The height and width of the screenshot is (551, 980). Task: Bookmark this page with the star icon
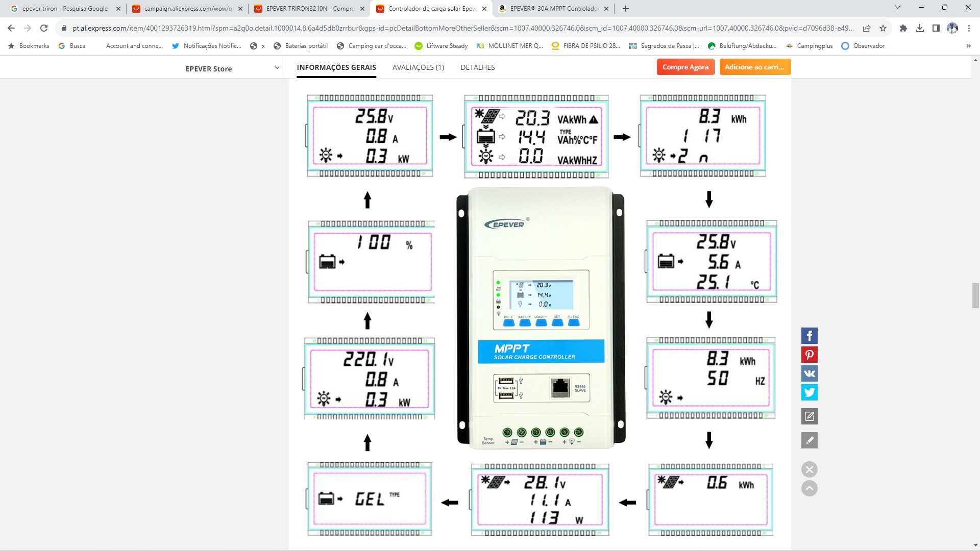[x=883, y=28]
